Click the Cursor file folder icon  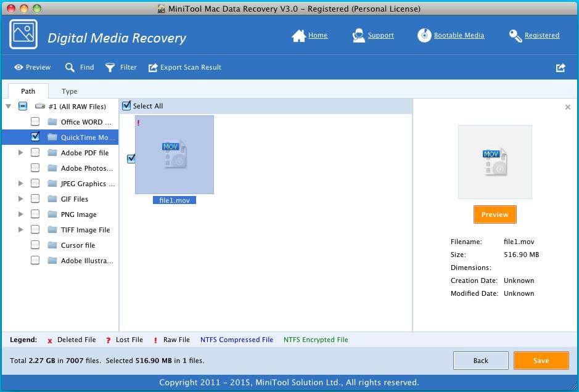(x=52, y=245)
